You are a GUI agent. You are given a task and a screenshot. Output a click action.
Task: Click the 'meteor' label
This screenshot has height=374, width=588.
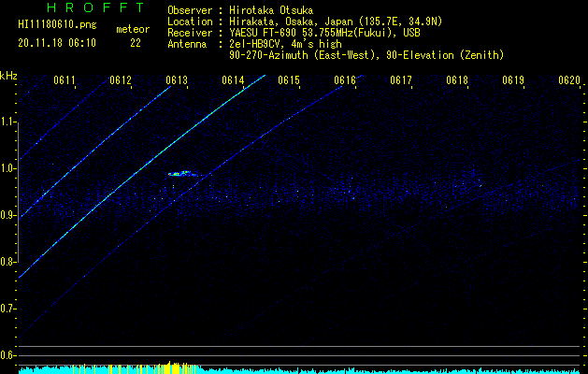click(x=133, y=30)
